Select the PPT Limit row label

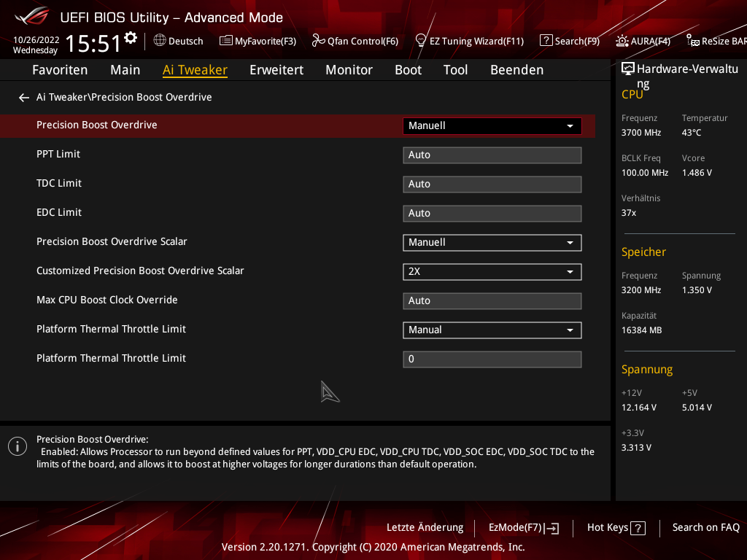(x=58, y=155)
